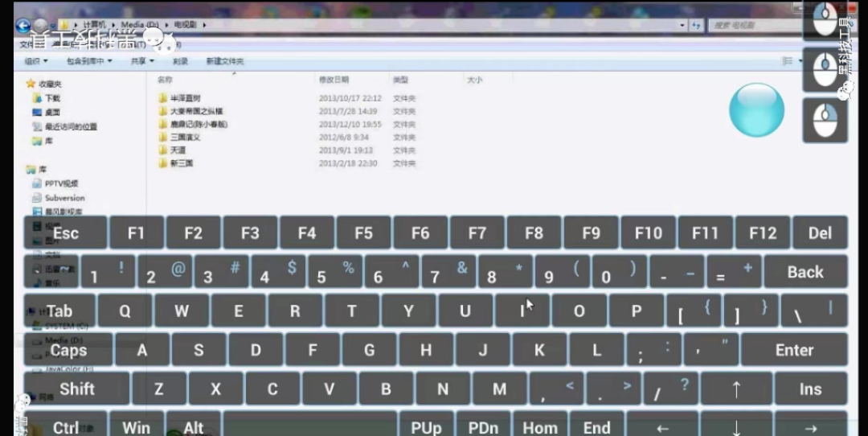Click the 刻录 toolbar item

[x=180, y=61]
